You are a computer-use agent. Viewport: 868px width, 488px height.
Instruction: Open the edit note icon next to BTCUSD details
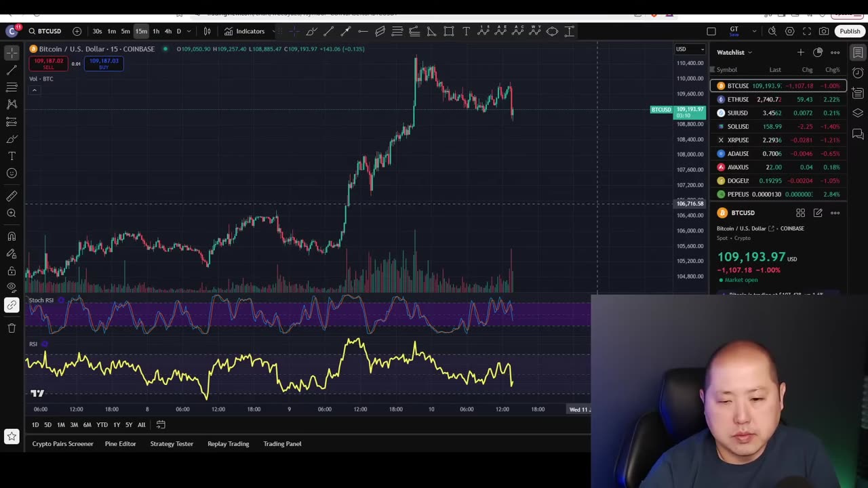(818, 213)
